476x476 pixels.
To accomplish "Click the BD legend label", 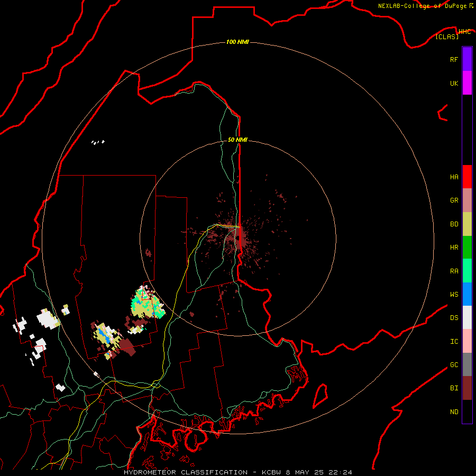I will tap(454, 224).
